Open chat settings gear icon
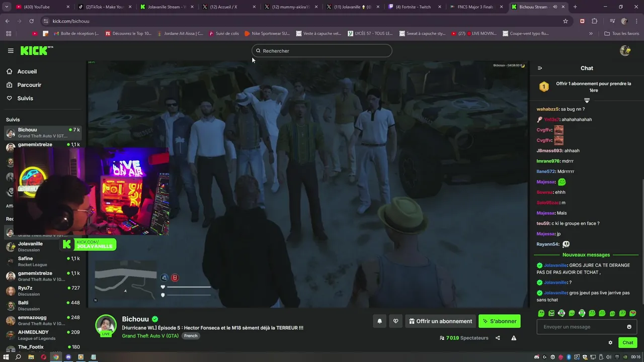This screenshot has height=362, width=644. (x=610, y=343)
